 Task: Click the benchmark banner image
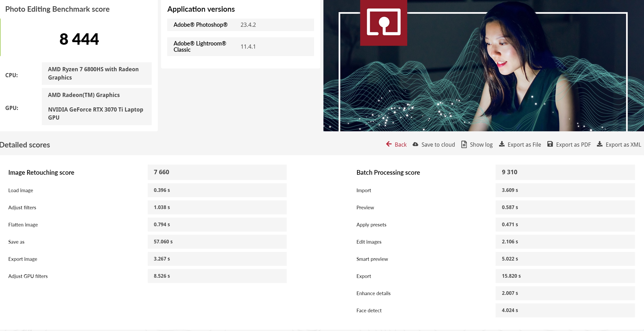click(484, 66)
